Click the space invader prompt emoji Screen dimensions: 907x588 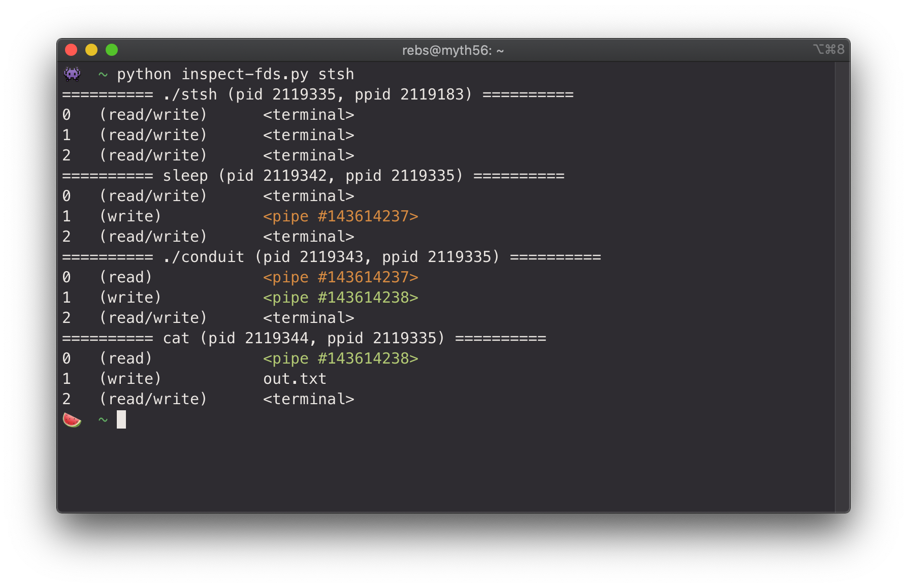tap(72, 74)
